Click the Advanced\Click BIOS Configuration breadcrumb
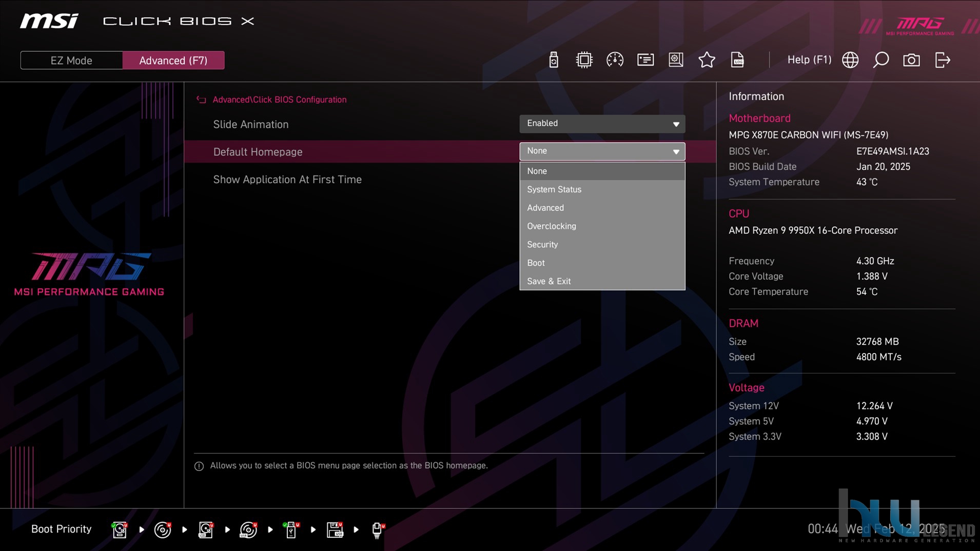This screenshot has width=980, height=551. (x=280, y=100)
